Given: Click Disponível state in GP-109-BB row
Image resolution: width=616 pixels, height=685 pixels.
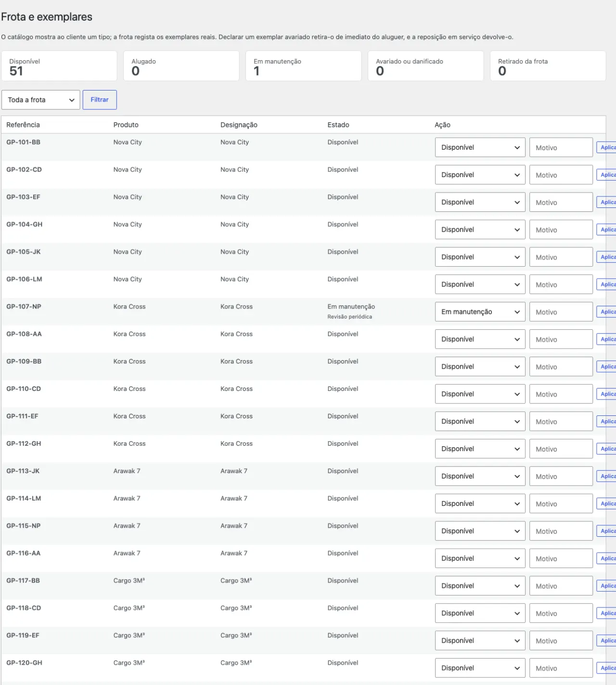Looking at the screenshot, I should tap(343, 362).
